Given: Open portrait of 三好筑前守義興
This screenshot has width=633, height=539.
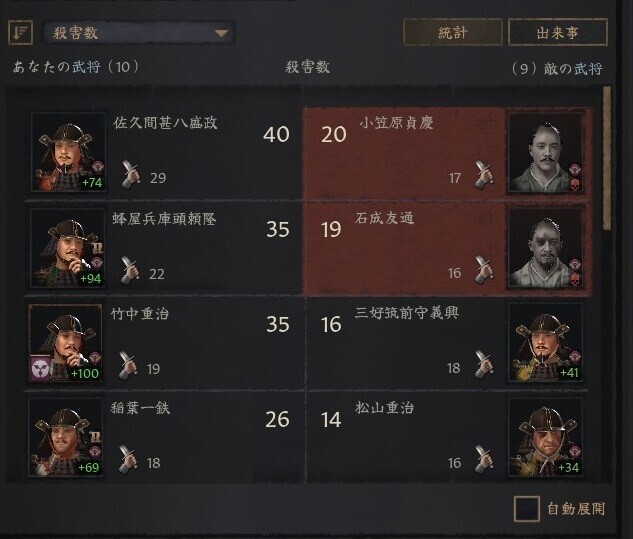Looking at the screenshot, I should click(545, 342).
